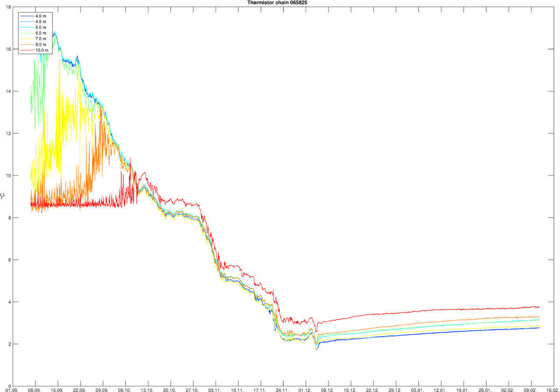560x392 pixels.
Task: Click the x-axis date label "13.10."
Action: pyautogui.click(x=147, y=389)
